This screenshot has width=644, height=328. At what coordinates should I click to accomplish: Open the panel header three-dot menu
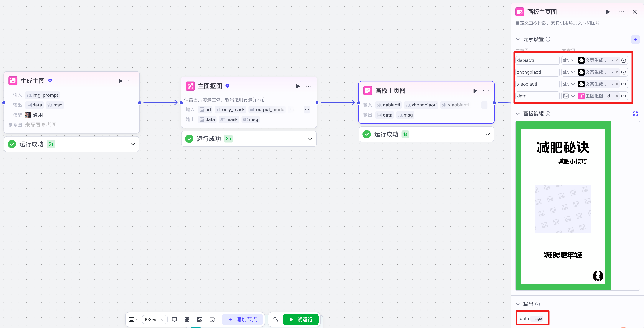click(x=621, y=12)
